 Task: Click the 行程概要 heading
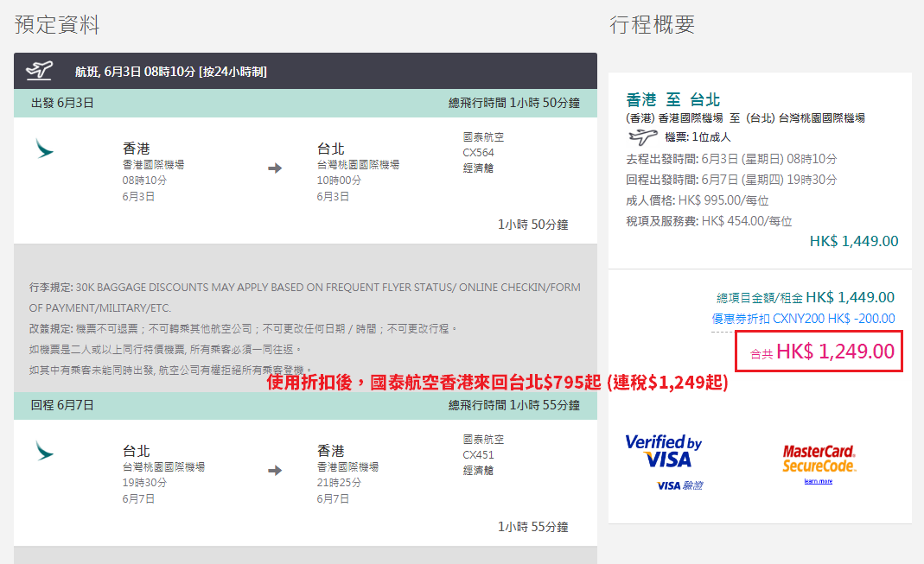pyautogui.click(x=652, y=25)
